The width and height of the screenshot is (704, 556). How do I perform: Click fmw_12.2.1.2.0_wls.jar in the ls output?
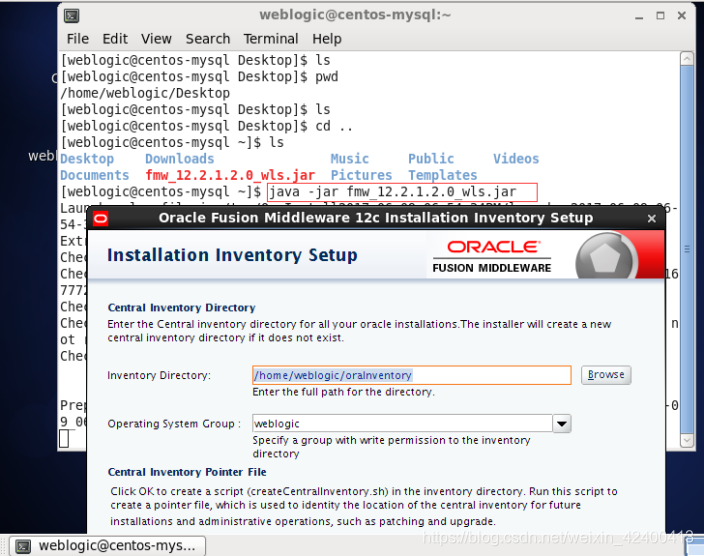point(230,175)
